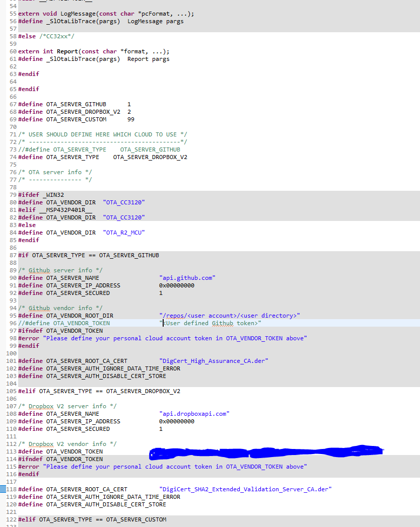Click value 1 of OTA_SERVER_GITHUB define
Image resolution: width=420 pixels, height=527 pixels.
point(129,104)
